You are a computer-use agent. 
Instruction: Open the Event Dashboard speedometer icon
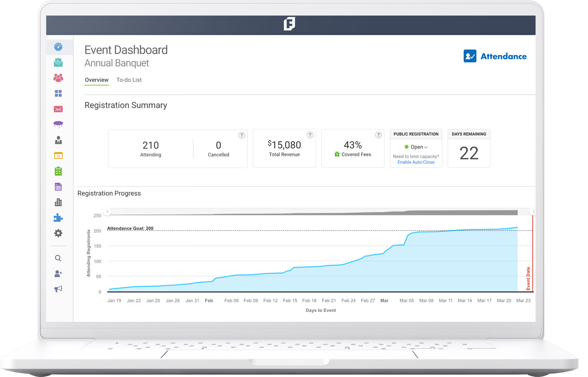coord(58,46)
